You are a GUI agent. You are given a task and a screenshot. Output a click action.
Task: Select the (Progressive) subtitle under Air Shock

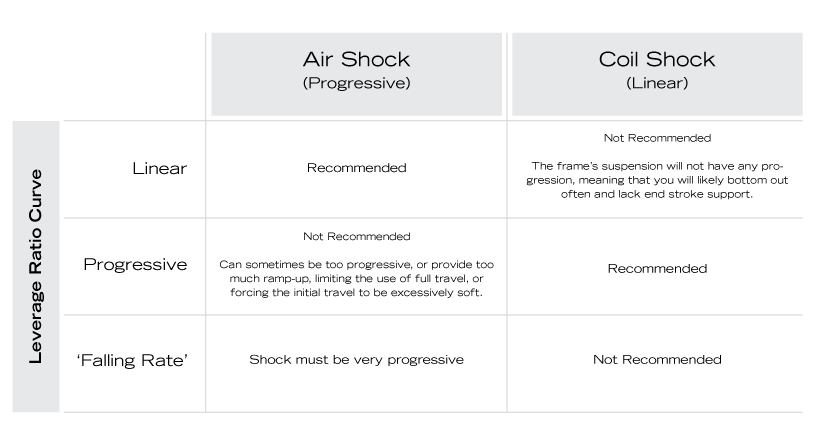tap(356, 84)
